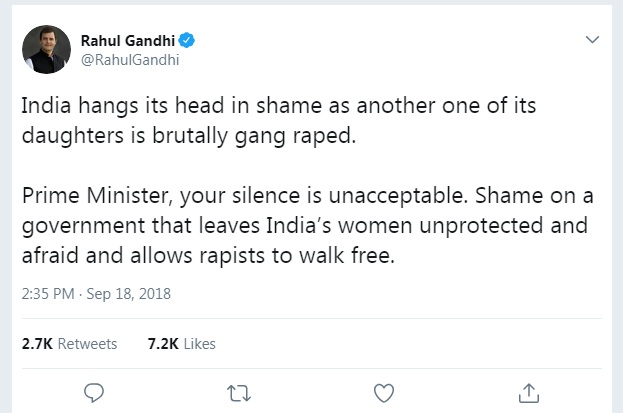Open the Rahul Gandhi display name link
This screenshot has height=413, width=623.
pos(128,41)
